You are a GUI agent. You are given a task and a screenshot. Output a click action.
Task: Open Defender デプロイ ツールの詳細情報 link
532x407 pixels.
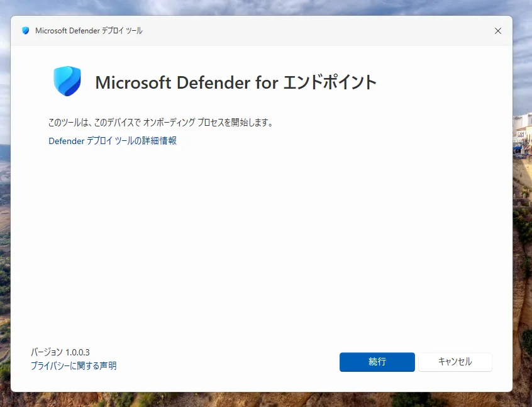[113, 141]
